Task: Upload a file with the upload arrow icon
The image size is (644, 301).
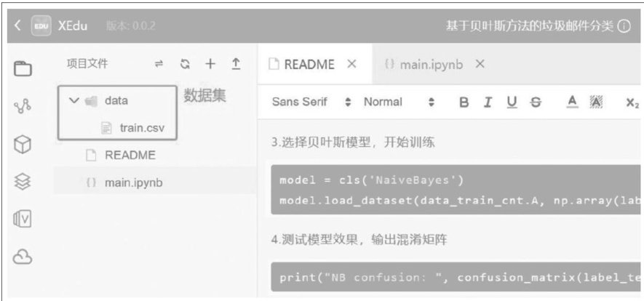Action: point(236,64)
